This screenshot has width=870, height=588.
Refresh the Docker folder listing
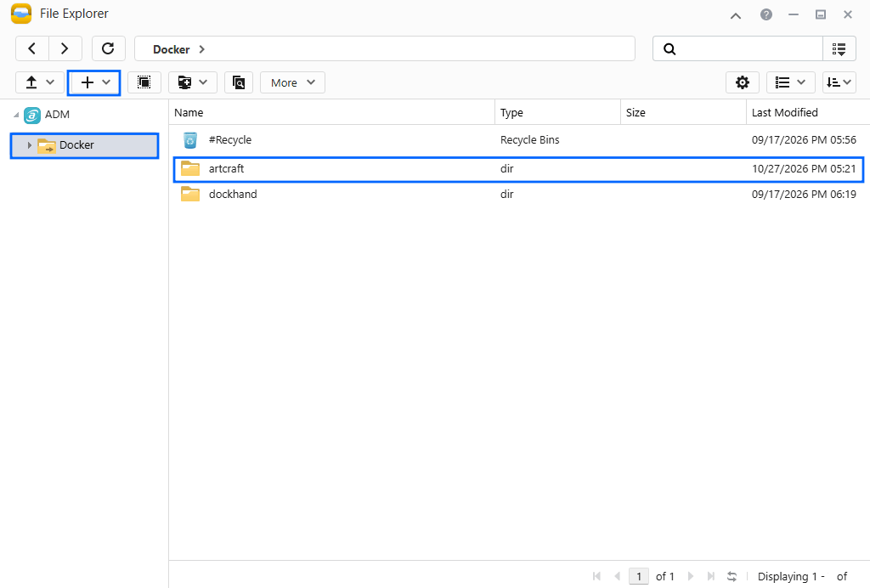[x=108, y=48]
